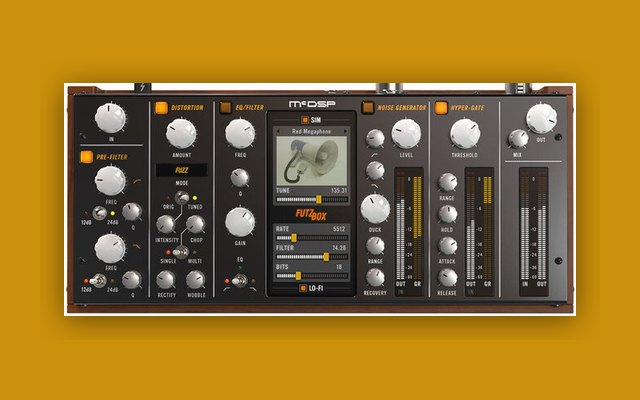Click the high-pass curve icon beside upper Pre-Filter FREQ
640x400 pixels.
[x=137, y=180]
